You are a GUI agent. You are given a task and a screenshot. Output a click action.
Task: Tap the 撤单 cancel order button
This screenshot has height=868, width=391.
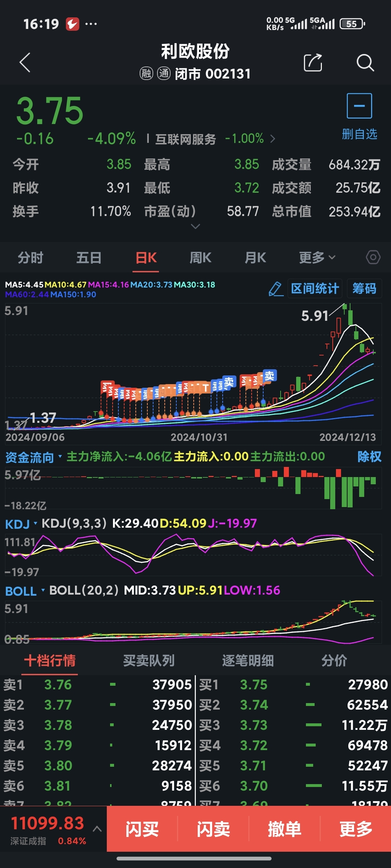pyautogui.click(x=285, y=829)
